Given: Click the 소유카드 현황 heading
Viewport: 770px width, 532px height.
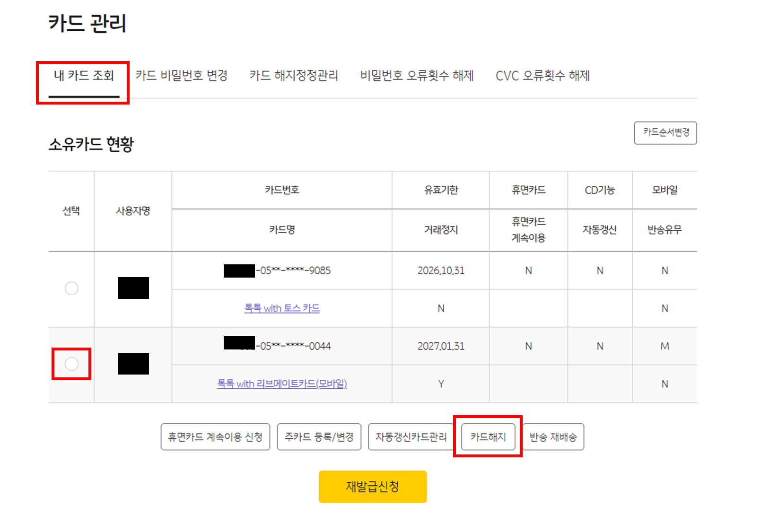Looking at the screenshot, I should (x=91, y=144).
